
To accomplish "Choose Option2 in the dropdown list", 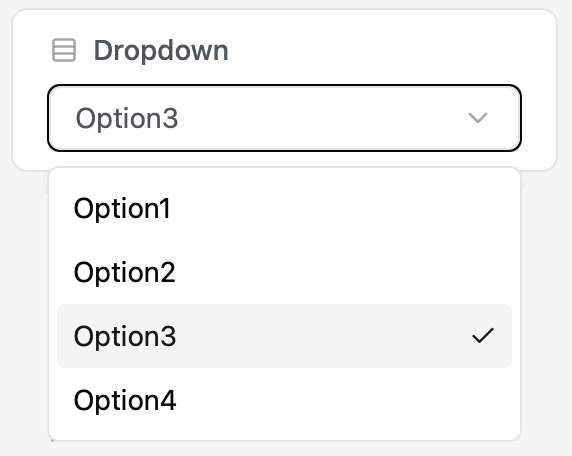I will click(285, 272).
